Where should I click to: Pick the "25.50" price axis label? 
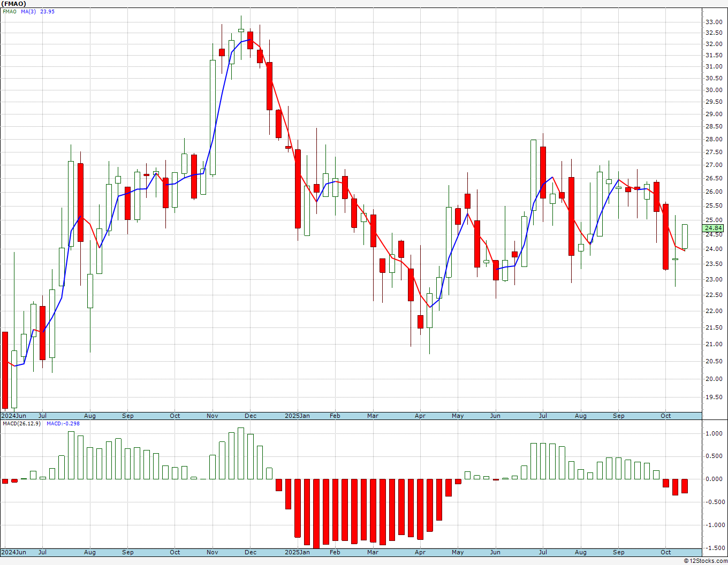tap(714, 205)
